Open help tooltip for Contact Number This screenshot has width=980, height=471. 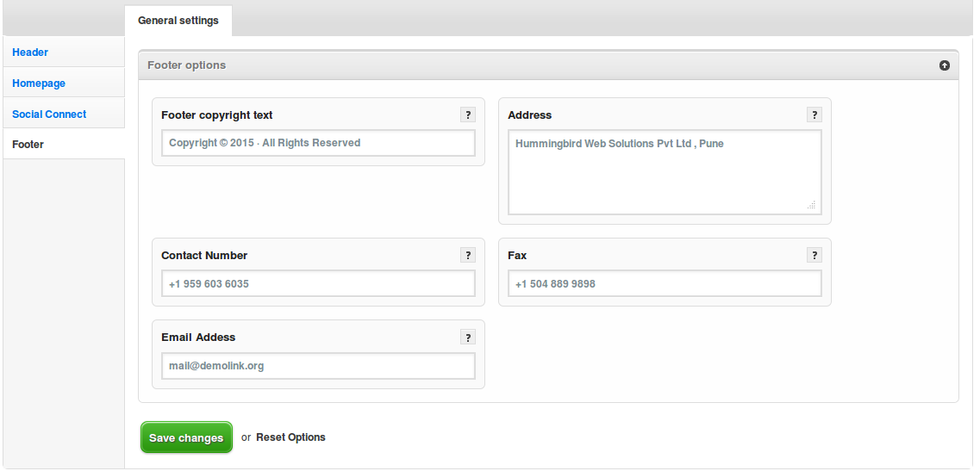click(468, 255)
